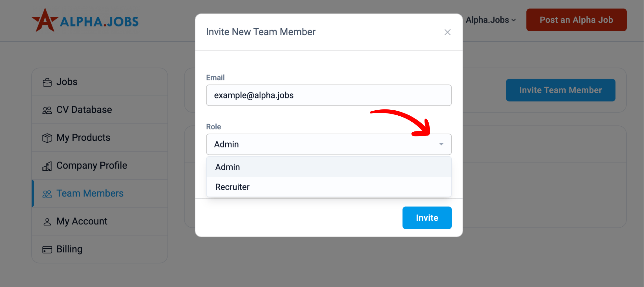Click the My Products box icon

coord(47,138)
